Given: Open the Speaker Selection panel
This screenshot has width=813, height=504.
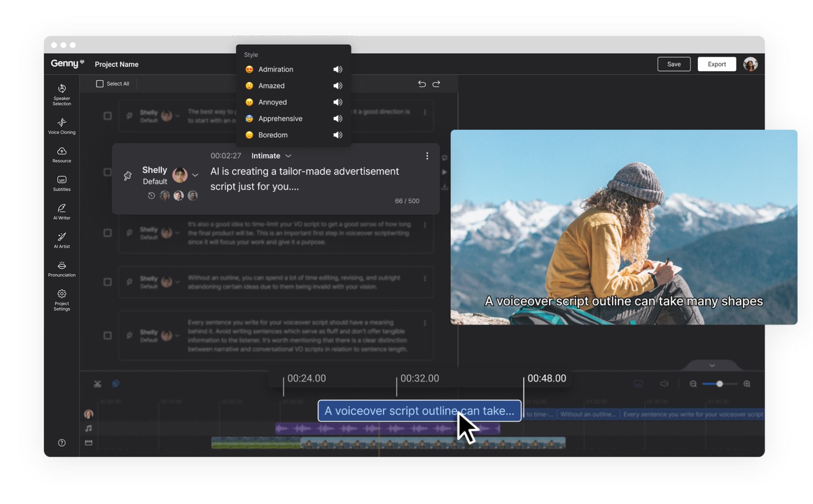Looking at the screenshot, I should click(62, 94).
